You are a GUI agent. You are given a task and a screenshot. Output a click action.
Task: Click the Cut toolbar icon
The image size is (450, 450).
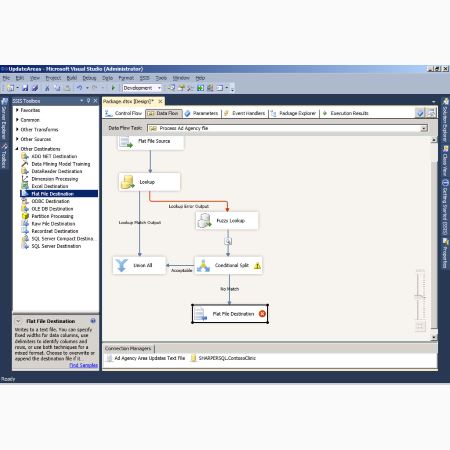click(x=47, y=88)
